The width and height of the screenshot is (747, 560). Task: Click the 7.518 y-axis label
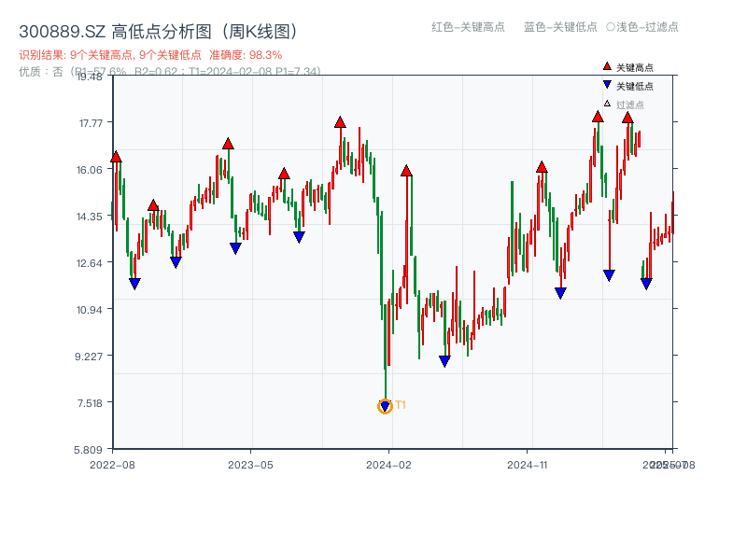tap(90, 403)
